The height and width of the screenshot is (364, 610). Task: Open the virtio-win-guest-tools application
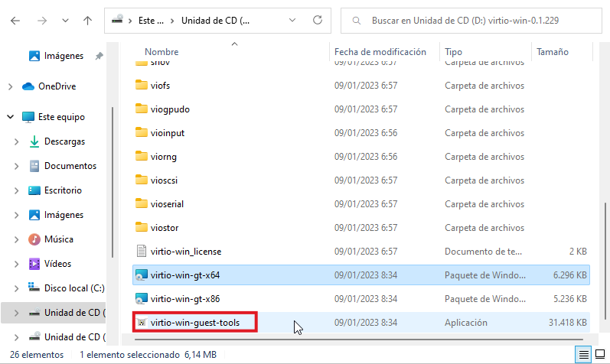click(195, 323)
